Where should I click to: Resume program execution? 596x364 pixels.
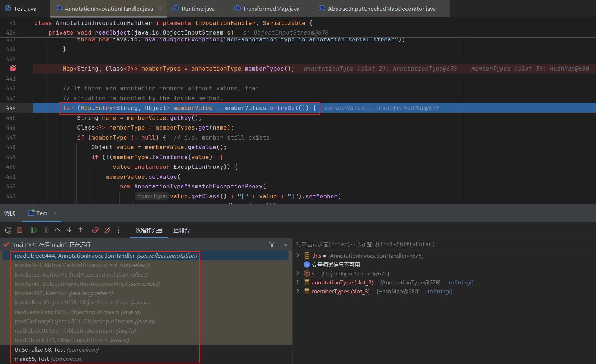34,231
